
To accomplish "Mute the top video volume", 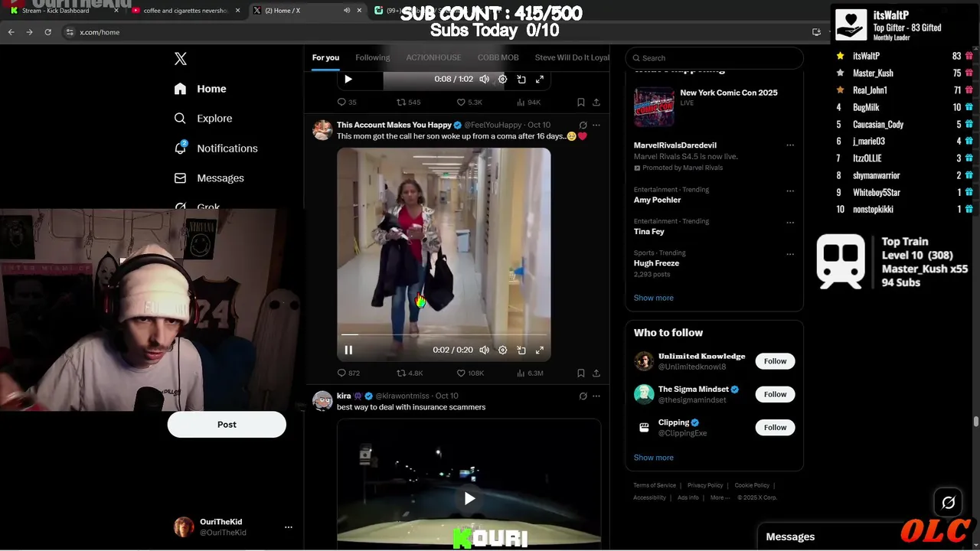I will (x=484, y=79).
